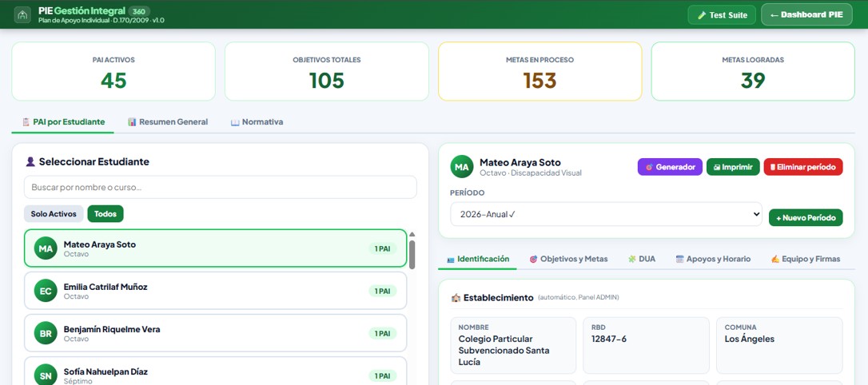The image size is (868, 385).
Task: Open the Test Suite button
Action: tap(722, 15)
